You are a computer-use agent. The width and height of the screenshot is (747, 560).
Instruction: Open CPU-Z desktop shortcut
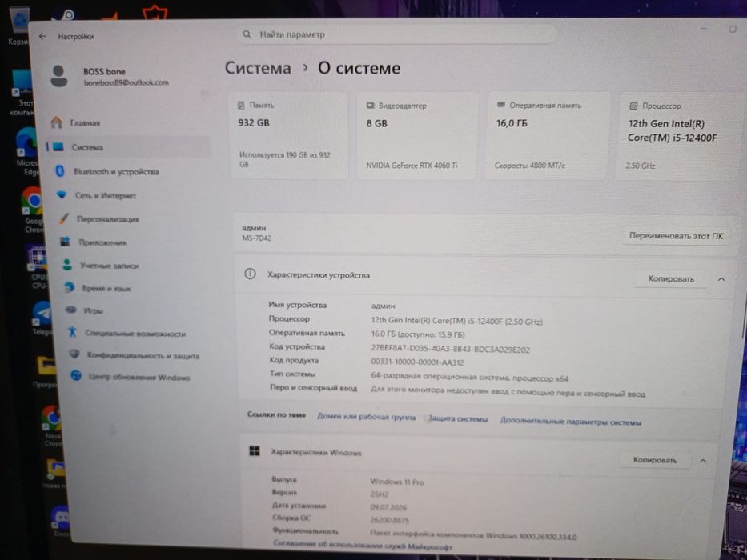[x=37, y=266]
